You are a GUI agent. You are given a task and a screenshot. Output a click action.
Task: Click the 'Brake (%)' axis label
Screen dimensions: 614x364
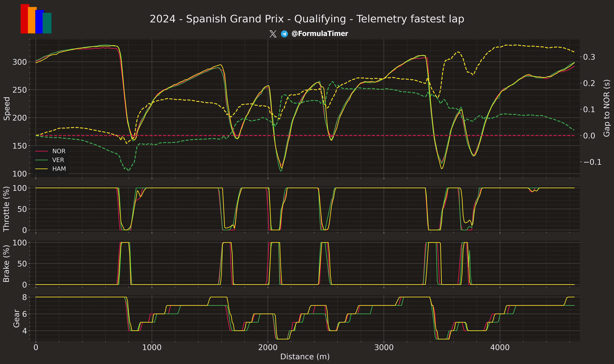click(x=6, y=263)
